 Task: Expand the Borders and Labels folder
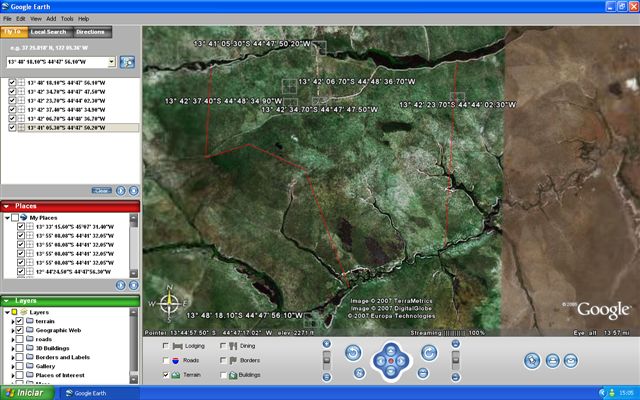pyautogui.click(x=13, y=357)
